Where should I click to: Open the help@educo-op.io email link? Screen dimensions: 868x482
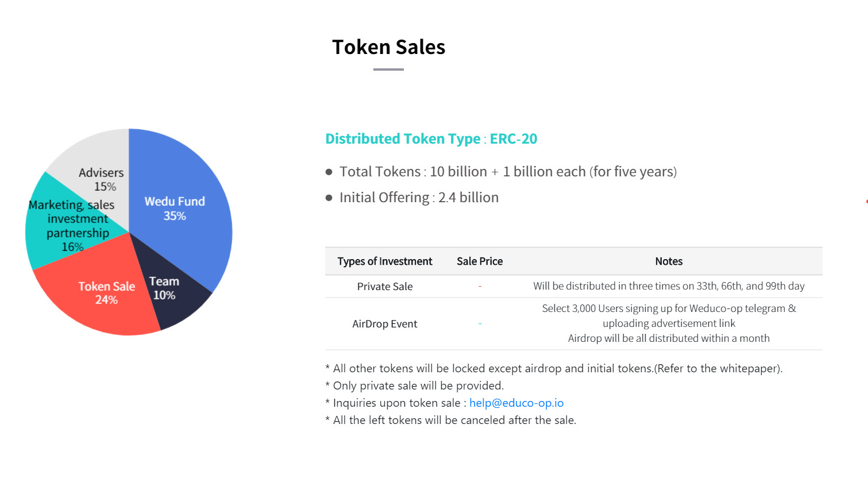(516, 403)
